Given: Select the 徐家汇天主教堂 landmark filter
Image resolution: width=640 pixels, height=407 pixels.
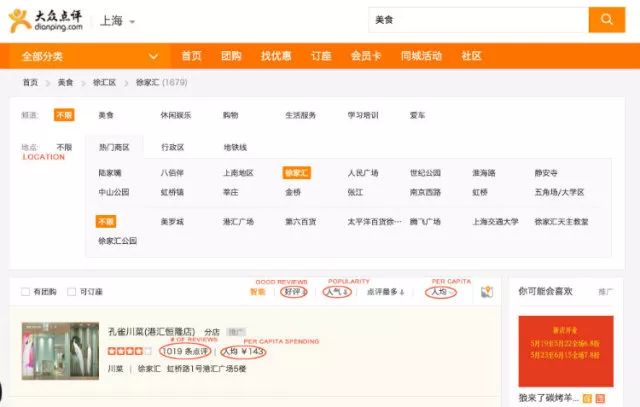Looking at the screenshot, I should (561, 222).
